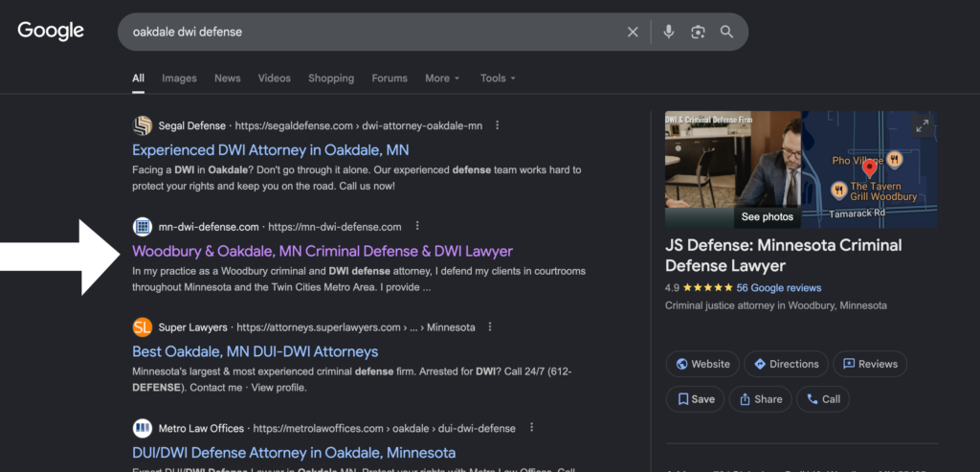Click the JS Defense business title
The image size is (980, 472).
783,256
